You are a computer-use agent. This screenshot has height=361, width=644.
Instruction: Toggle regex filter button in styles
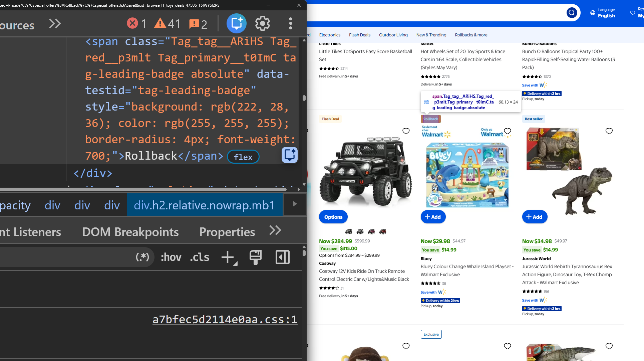click(x=143, y=257)
